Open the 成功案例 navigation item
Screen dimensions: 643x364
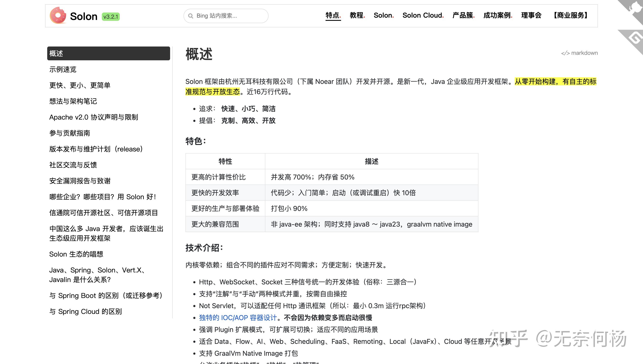(x=497, y=16)
